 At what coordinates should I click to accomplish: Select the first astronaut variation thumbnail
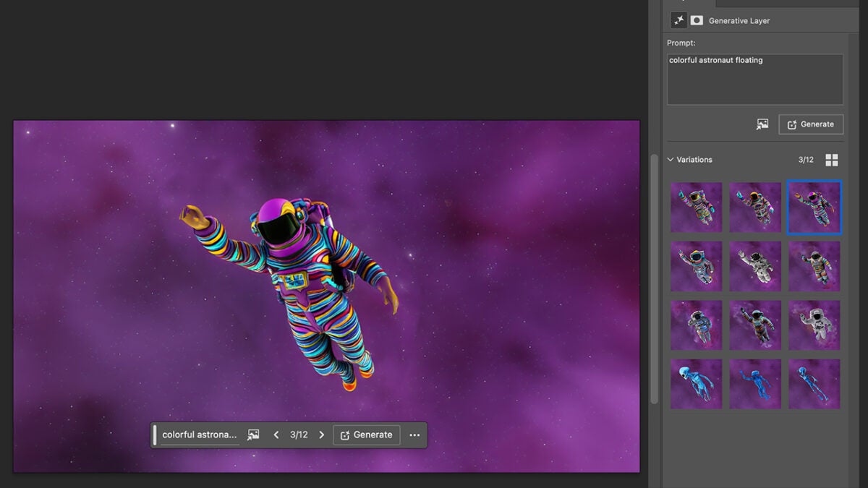[x=696, y=207]
